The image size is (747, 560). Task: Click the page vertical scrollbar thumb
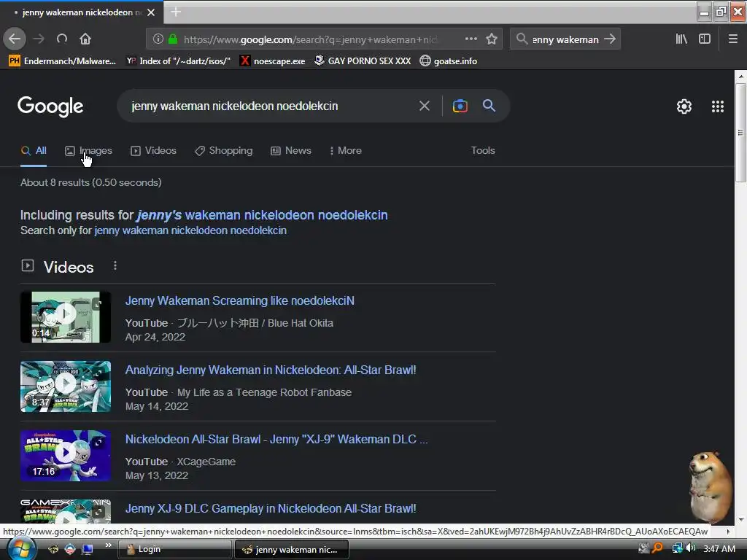[x=740, y=133]
